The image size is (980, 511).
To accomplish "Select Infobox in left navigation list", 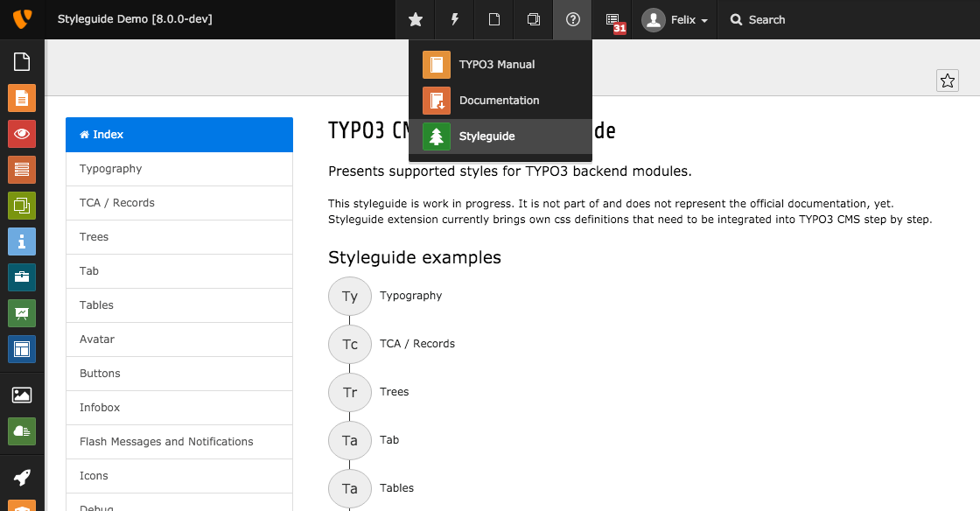I will coord(179,407).
